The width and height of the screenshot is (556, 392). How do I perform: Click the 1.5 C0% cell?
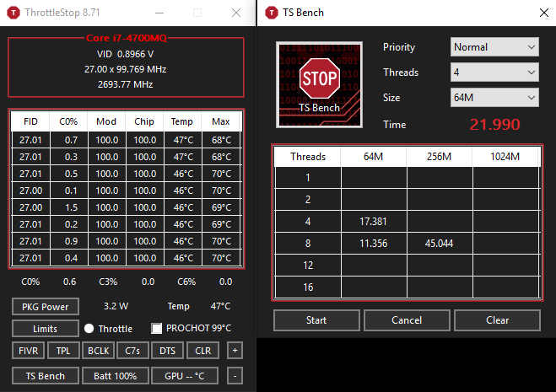coord(71,207)
